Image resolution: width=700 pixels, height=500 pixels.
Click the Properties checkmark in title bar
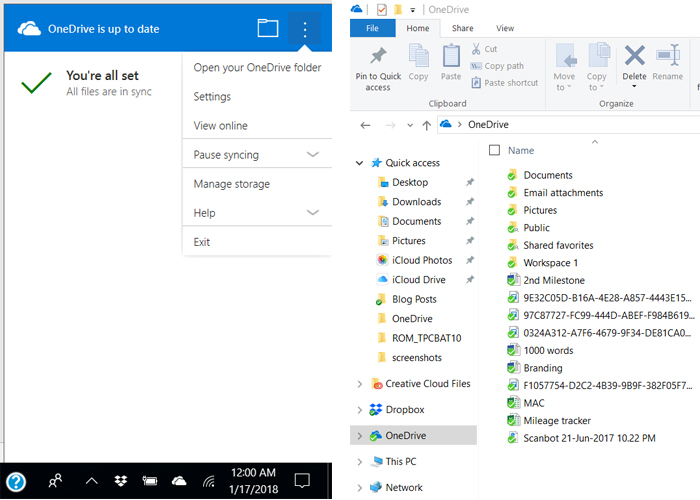point(382,9)
